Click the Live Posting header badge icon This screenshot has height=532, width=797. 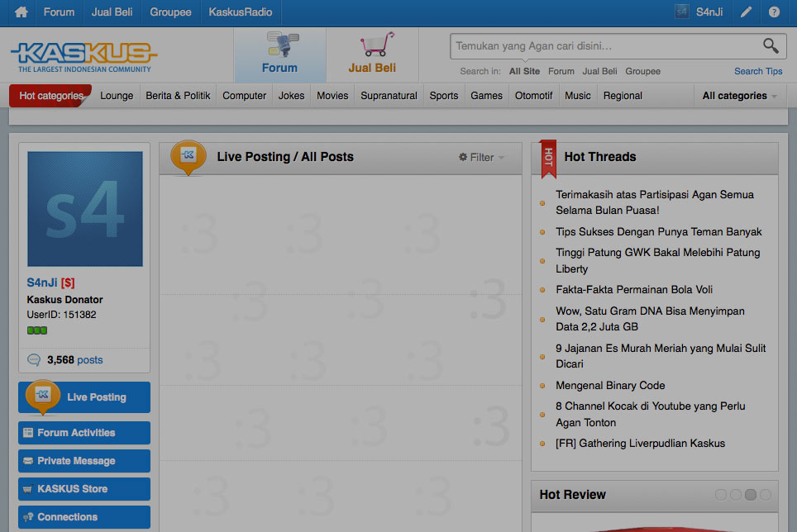188,157
